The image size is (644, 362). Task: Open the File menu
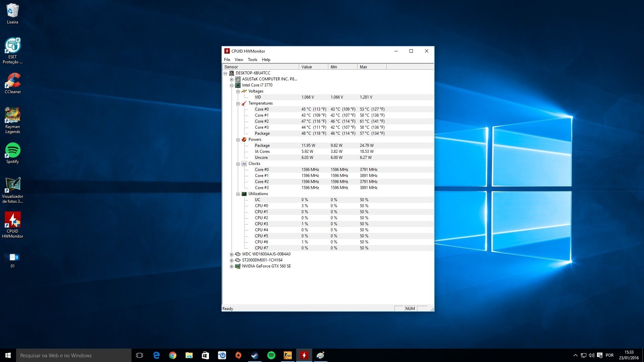pyautogui.click(x=227, y=60)
